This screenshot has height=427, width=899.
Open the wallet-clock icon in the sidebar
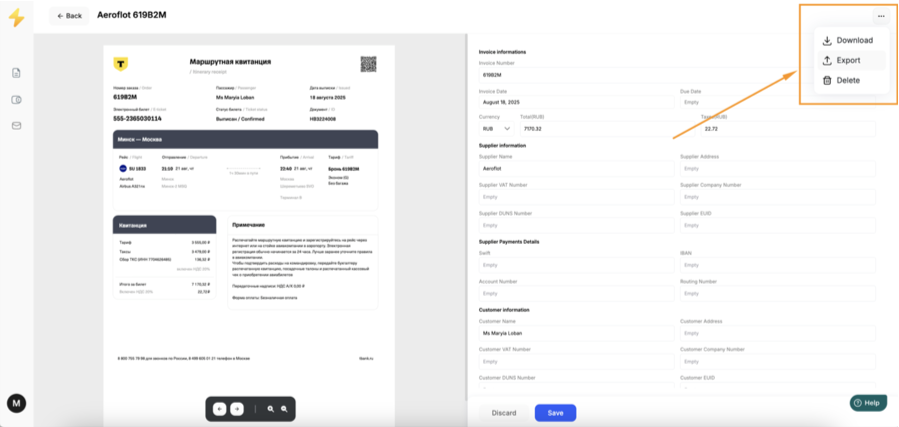coord(17,100)
